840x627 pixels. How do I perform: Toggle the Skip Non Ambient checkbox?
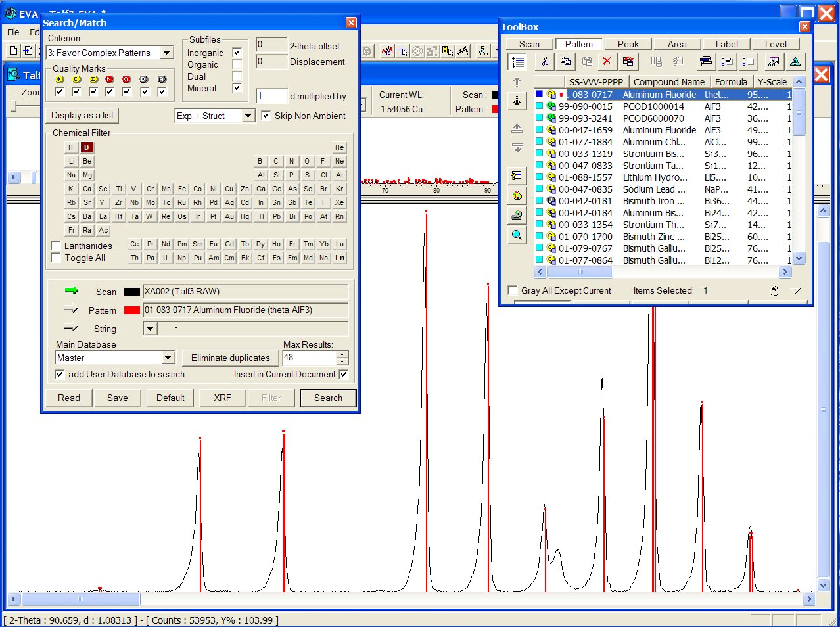(266, 116)
